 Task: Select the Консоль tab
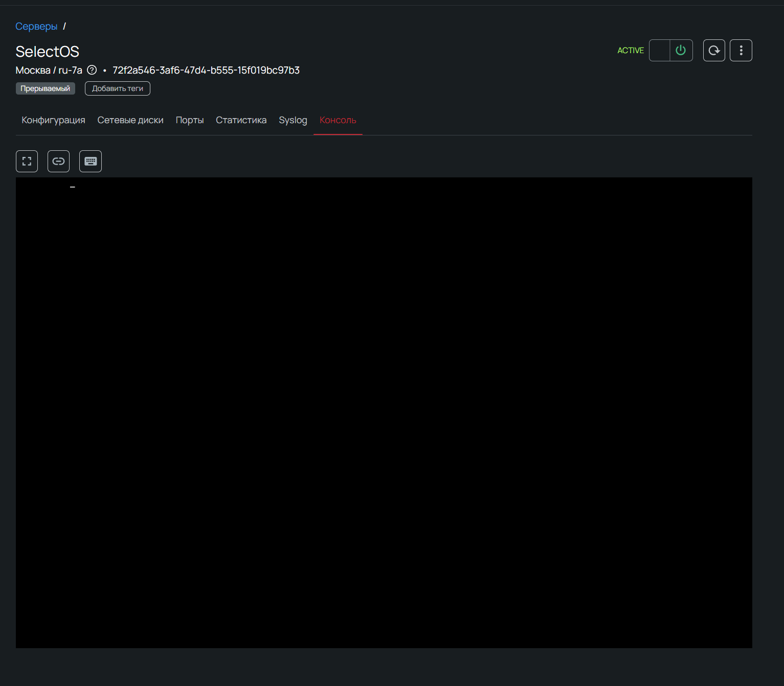tap(338, 120)
